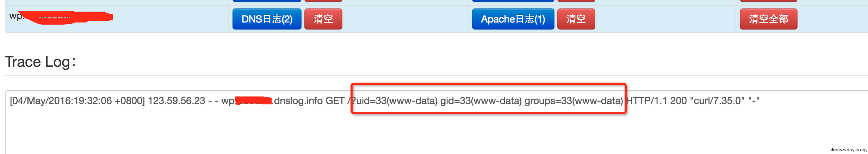This screenshot has height=154, width=868.
Task: Click the gid=33(www-data) text
Action: tap(481, 101)
